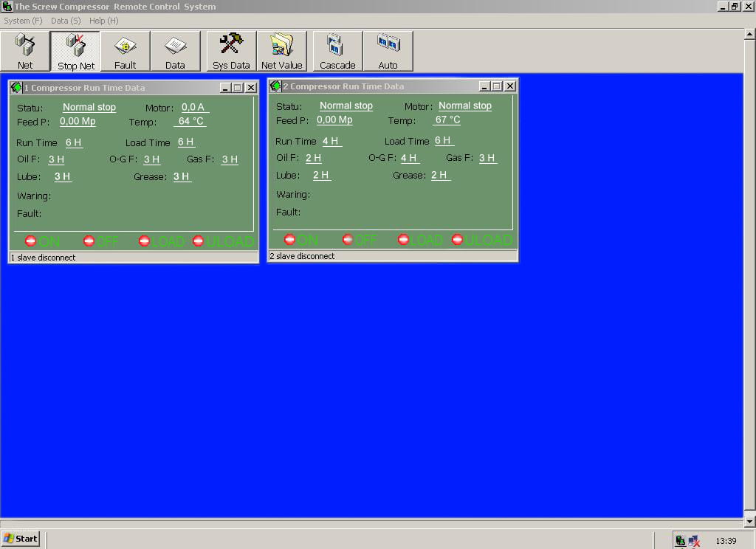Screen dimensions: 756x549
Task: Click compressor 2 Temp value 67 °C
Action: pos(447,120)
